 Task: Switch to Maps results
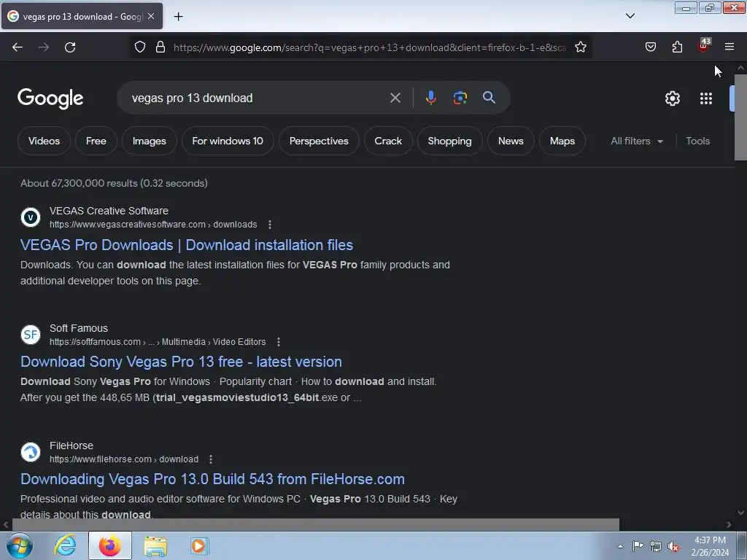point(562,141)
